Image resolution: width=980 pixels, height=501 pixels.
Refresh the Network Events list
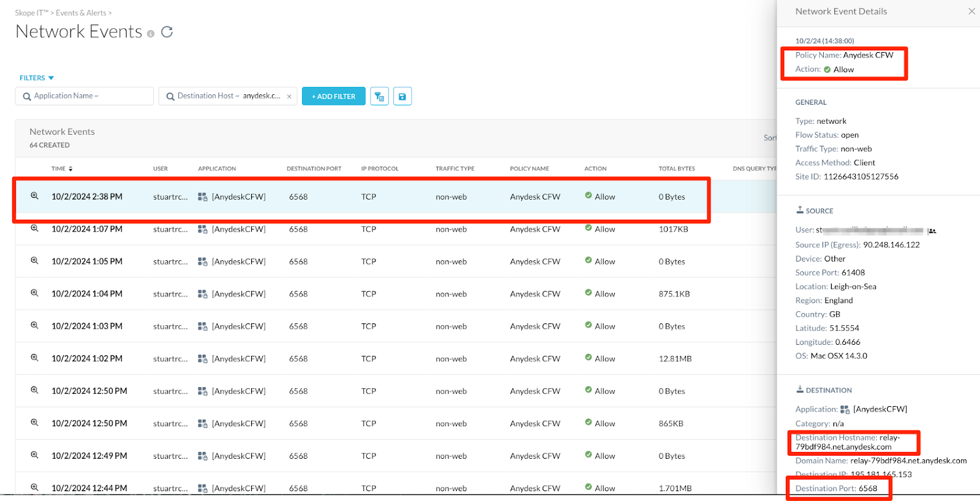coord(167,32)
